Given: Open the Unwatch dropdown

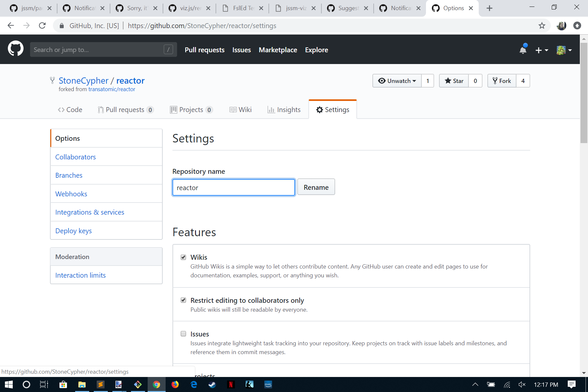Looking at the screenshot, I should 397,81.
